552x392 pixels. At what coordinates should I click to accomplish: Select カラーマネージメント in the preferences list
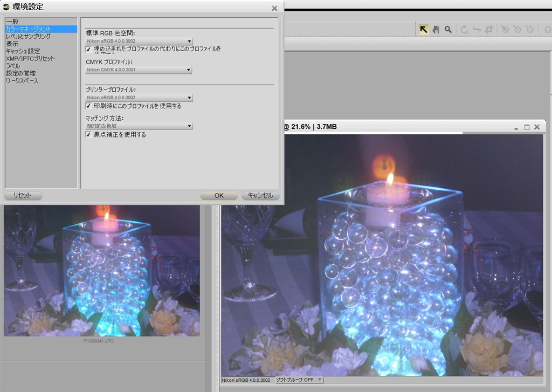point(41,29)
